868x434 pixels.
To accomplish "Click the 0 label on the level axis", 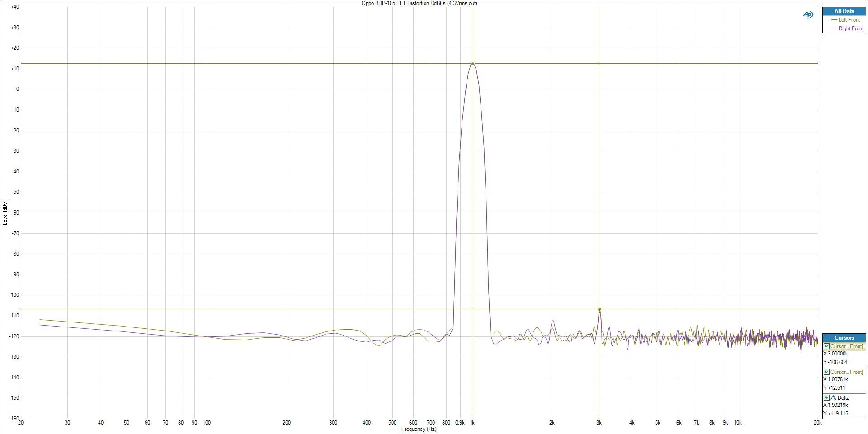I will coord(18,89).
